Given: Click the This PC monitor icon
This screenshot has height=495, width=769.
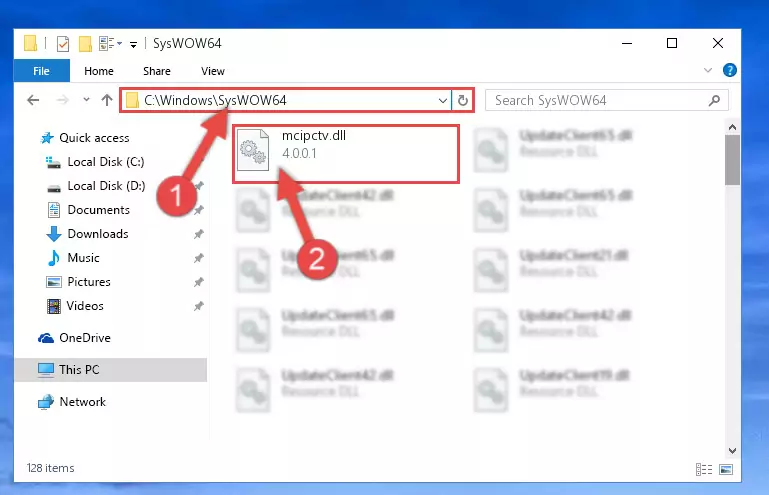Looking at the screenshot, I should [x=46, y=370].
